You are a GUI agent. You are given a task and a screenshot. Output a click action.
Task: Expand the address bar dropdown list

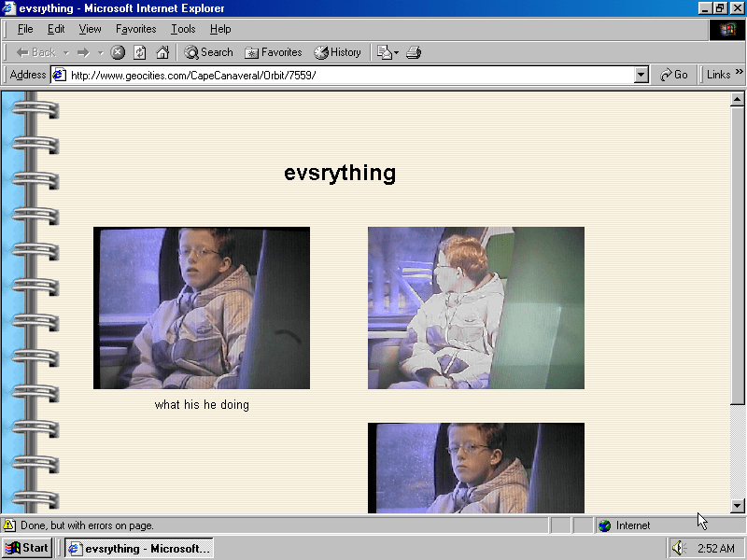(x=641, y=75)
